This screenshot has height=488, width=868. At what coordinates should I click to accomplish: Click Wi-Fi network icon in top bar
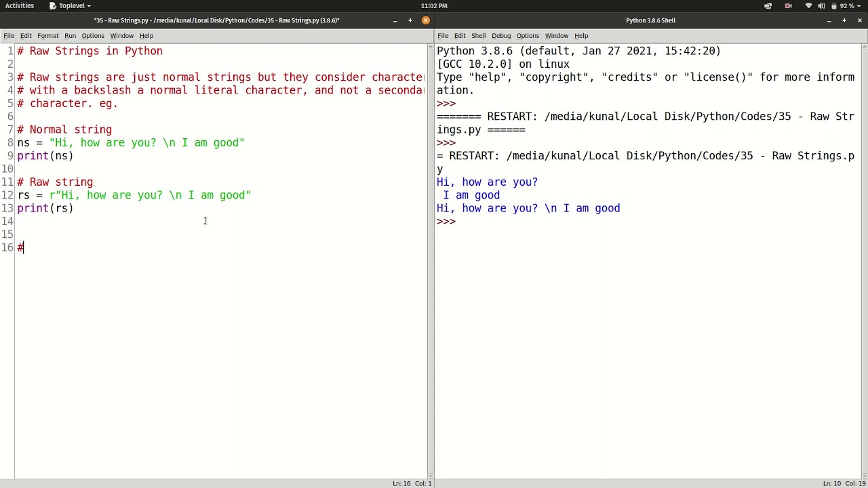(x=808, y=5)
